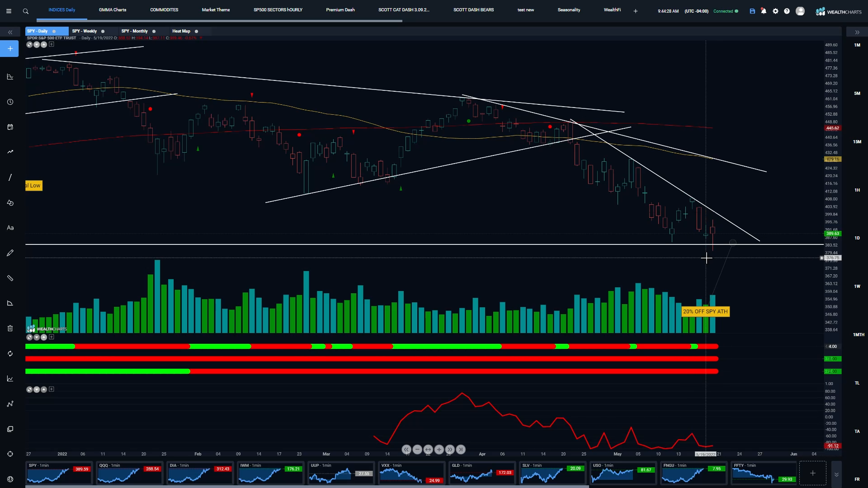868x488 pixels.
Task: Set timeframe to 1W
Action: coord(857,286)
